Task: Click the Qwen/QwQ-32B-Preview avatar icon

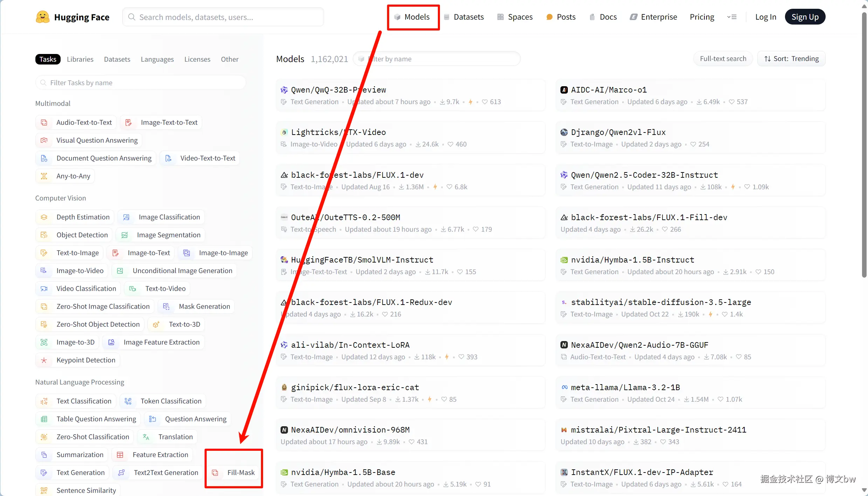Action: click(284, 90)
